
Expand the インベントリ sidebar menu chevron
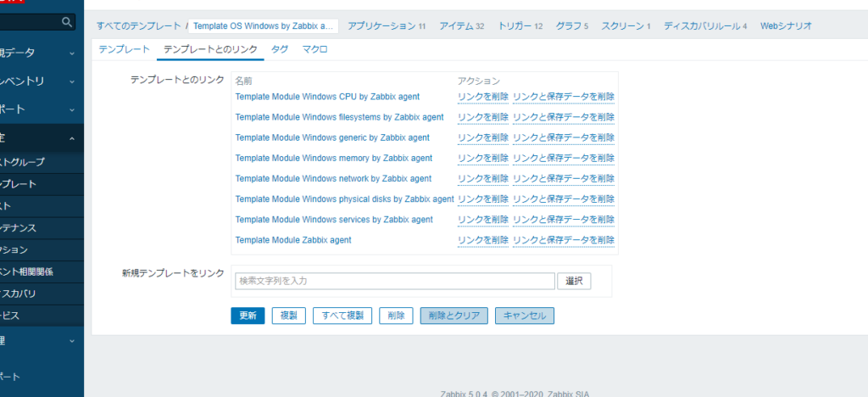[72, 81]
